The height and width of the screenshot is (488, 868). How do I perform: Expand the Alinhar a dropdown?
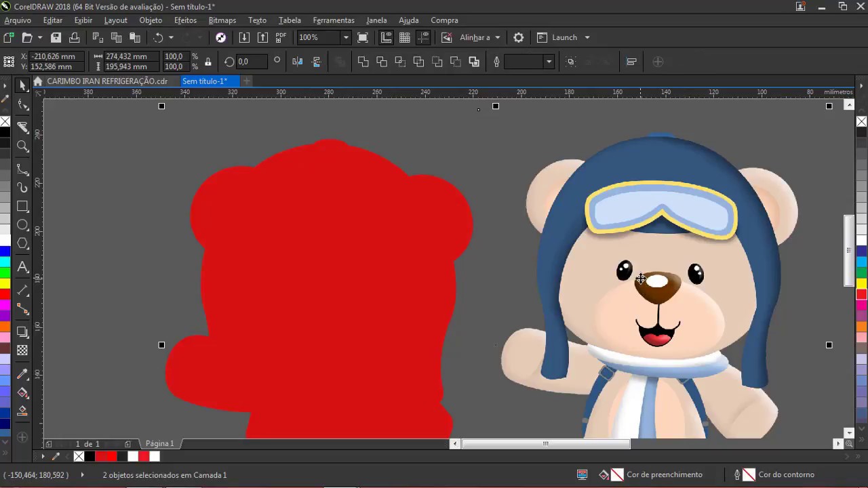(497, 37)
